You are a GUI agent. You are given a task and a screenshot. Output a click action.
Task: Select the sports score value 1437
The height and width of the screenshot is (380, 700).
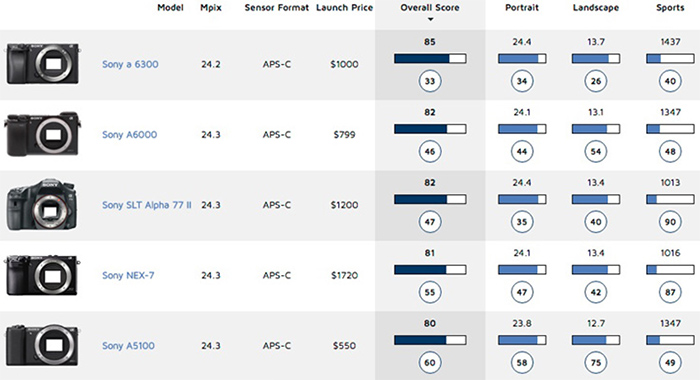click(x=670, y=42)
